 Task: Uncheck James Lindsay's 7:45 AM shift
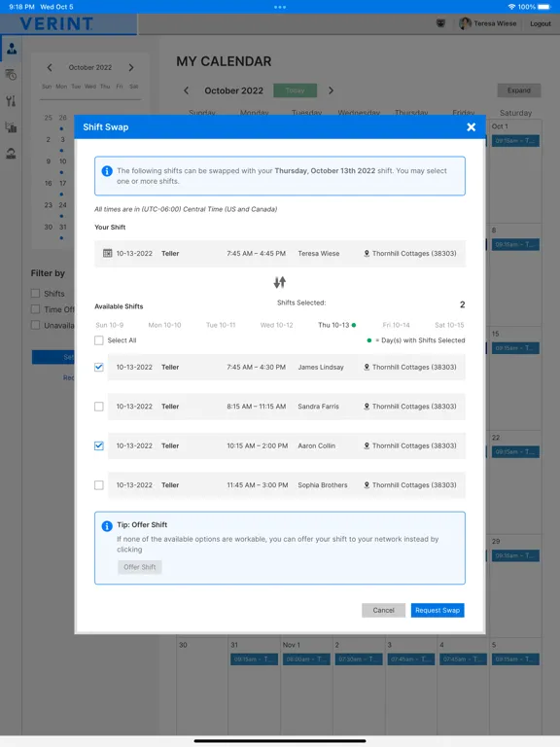[x=99, y=367]
